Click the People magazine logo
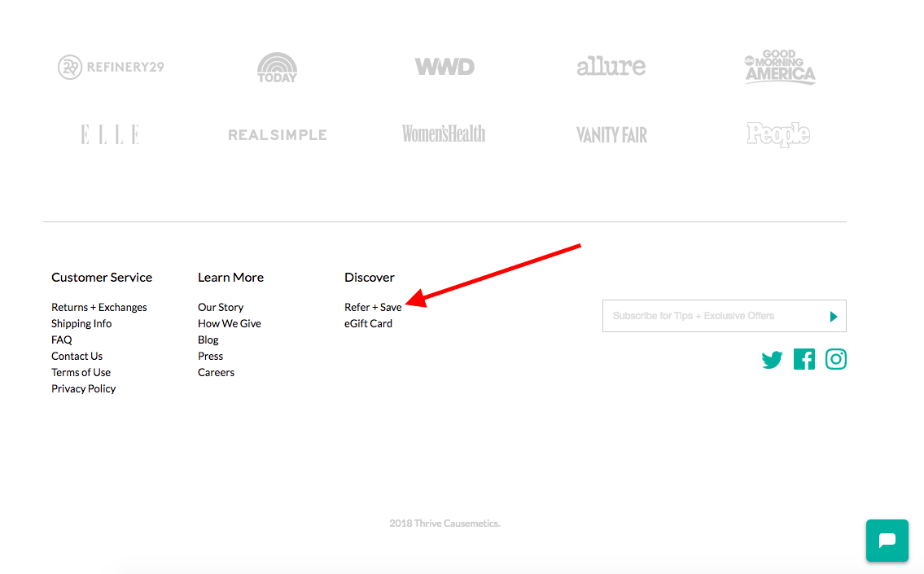The height and width of the screenshot is (574, 924). (778, 134)
